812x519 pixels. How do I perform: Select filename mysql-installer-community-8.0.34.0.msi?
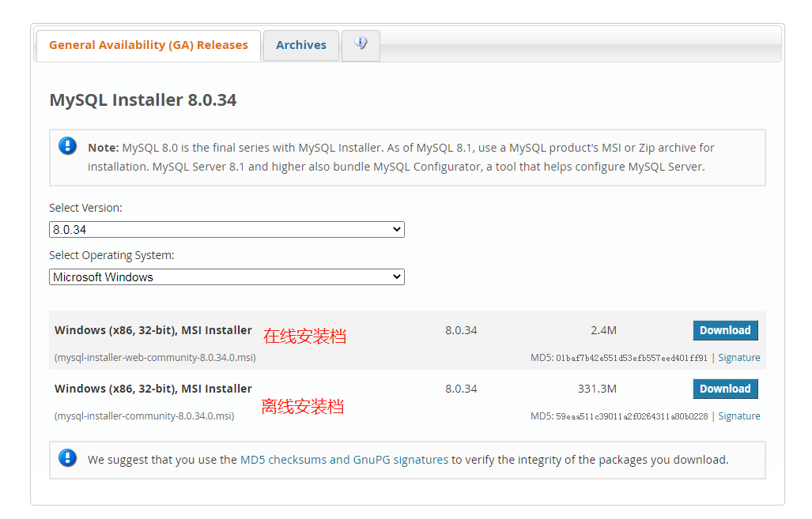[145, 416]
